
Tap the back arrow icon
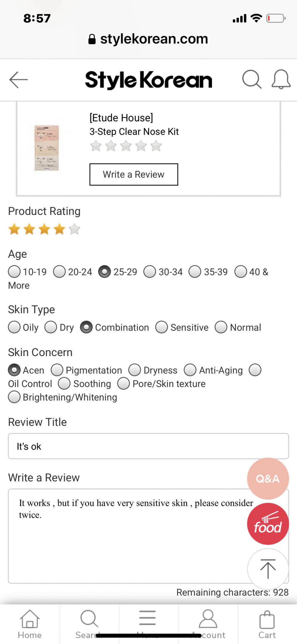(x=19, y=80)
